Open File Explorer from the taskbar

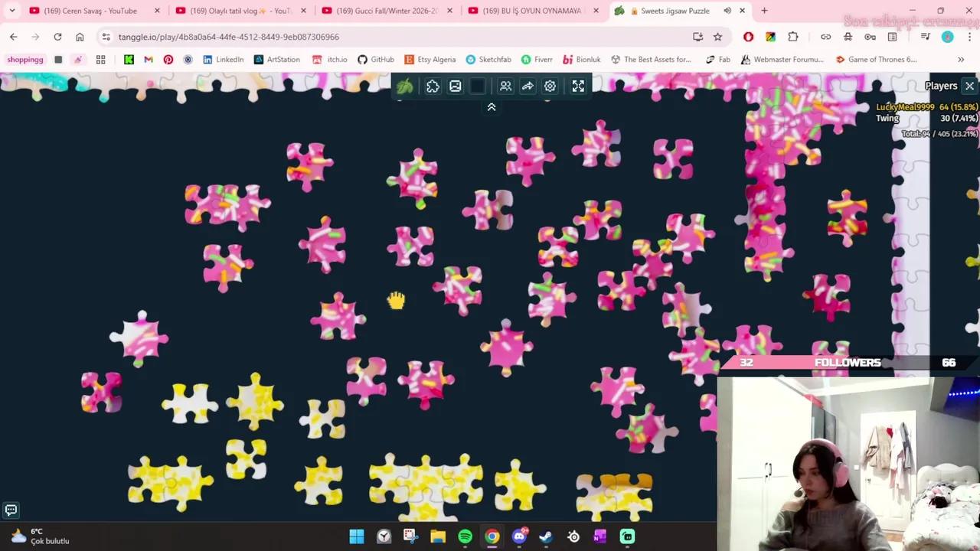click(x=438, y=536)
